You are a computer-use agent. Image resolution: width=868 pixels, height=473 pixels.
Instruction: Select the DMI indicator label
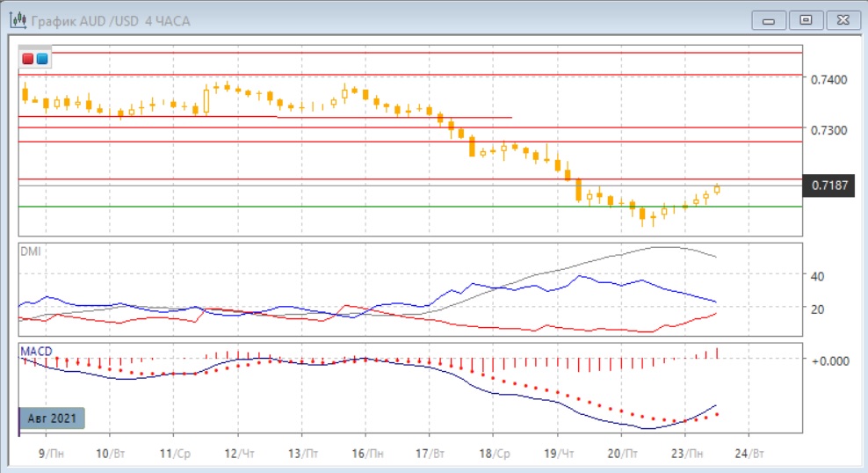pyautogui.click(x=30, y=251)
